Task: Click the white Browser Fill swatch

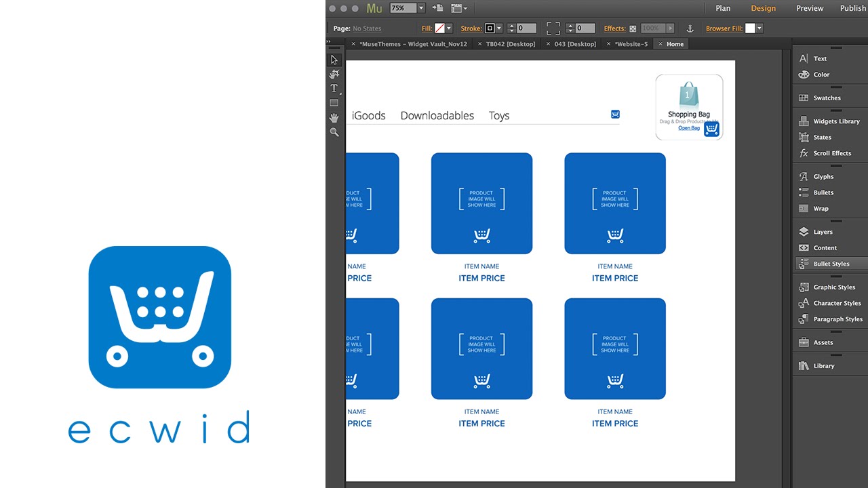Action: tap(750, 28)
